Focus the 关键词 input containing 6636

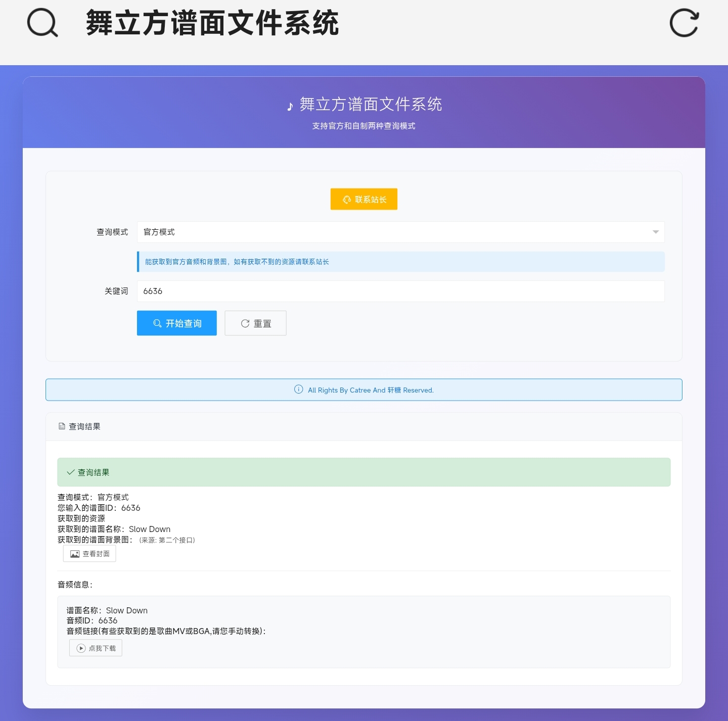(x=400, y=291)
